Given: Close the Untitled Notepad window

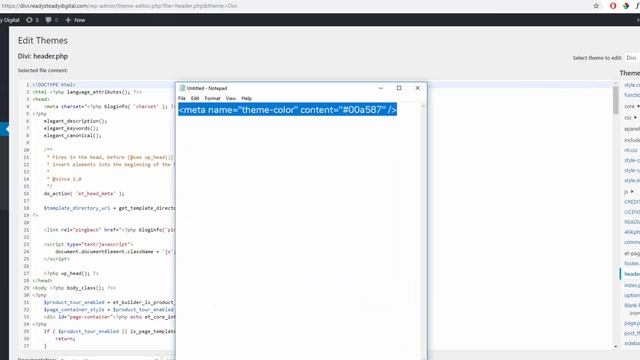Looking at the screenshot, I should [418, 88].
